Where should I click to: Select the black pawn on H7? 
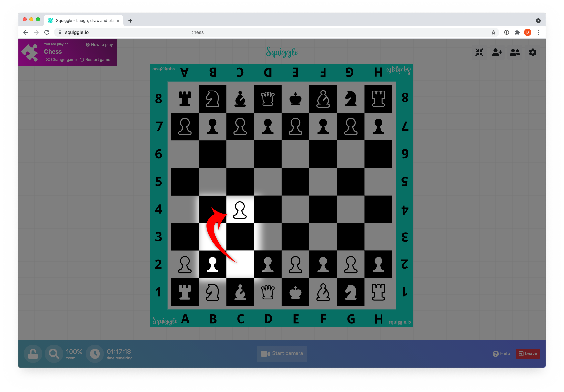click(x=379, y=126)
